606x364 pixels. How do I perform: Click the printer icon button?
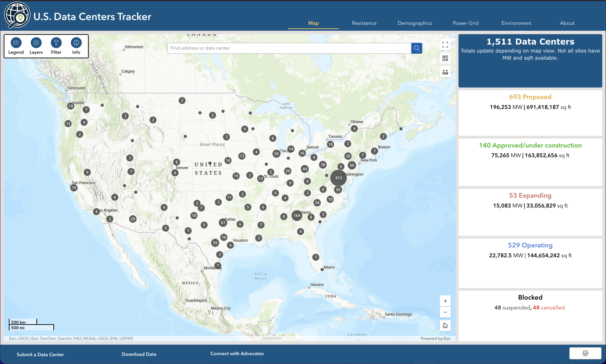point(585,353)
